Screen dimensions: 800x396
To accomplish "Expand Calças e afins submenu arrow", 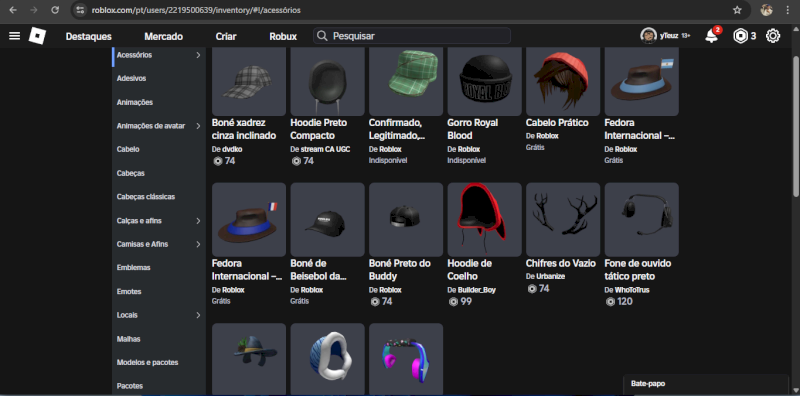I will (x=198, y=221).
